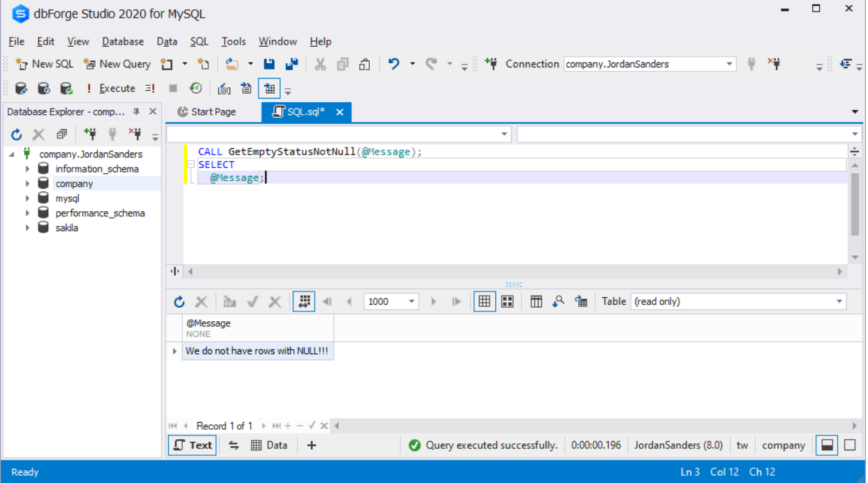868x483 pixels.
Task: Switch to the Data view button
Action: pyautogui.click(x=269, y=445)
